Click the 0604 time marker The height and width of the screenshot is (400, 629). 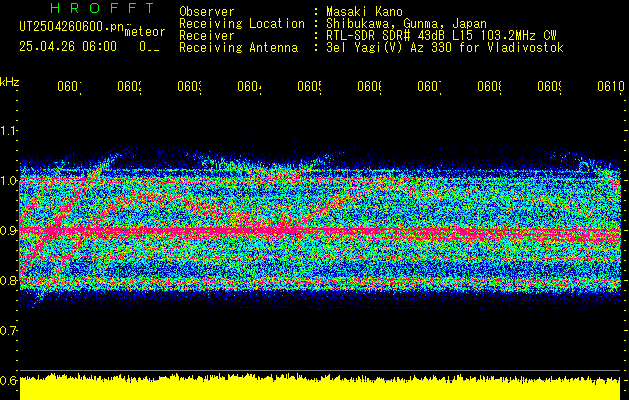pyautogui.click(x=249, y=86)
